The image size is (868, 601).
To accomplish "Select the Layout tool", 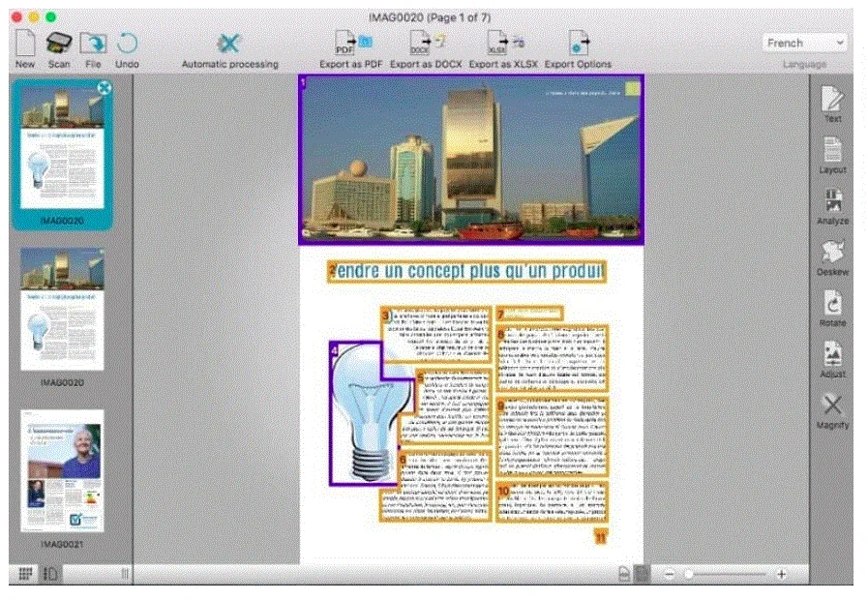I will (x=832, y=156).
